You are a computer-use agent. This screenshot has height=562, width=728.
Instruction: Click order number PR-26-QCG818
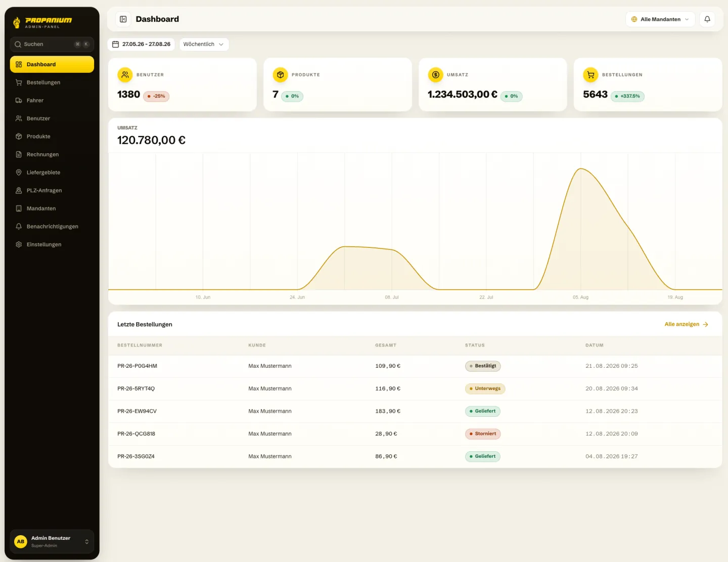pyautogui.click(x=136, y=434)
